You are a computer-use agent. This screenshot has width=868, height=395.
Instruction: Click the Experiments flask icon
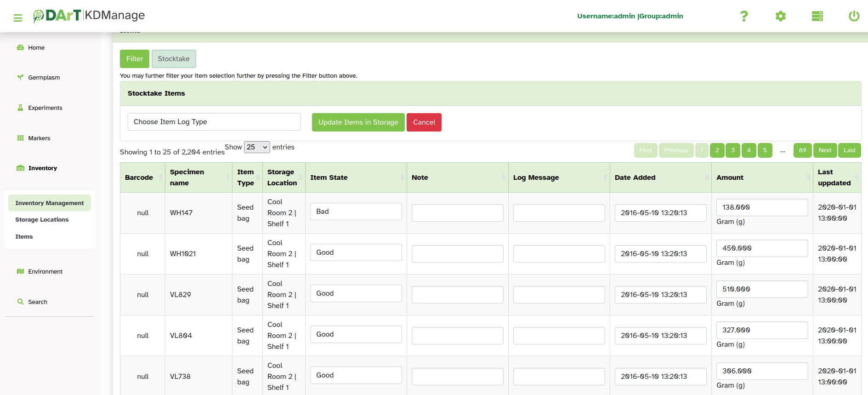(x=20, y=108)
